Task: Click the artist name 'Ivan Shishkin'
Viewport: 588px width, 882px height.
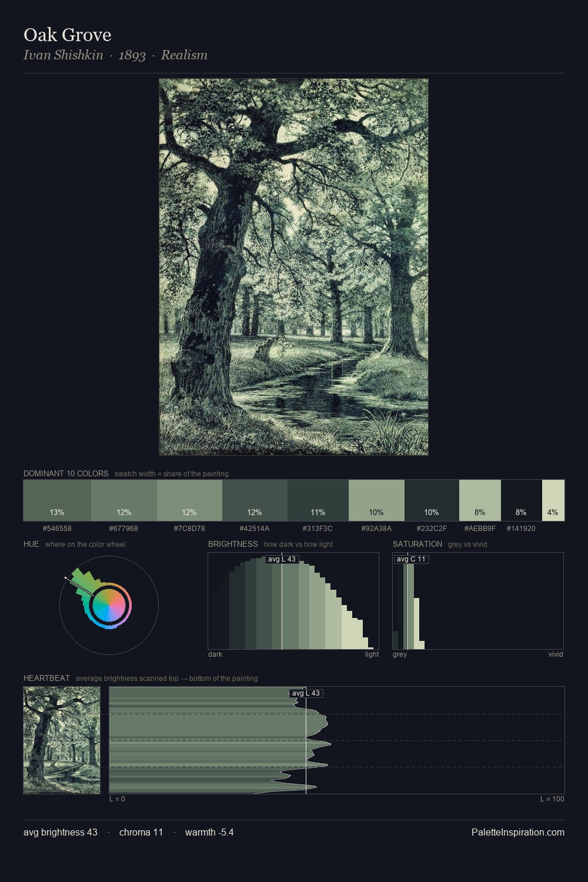Action: coord(64,55)
